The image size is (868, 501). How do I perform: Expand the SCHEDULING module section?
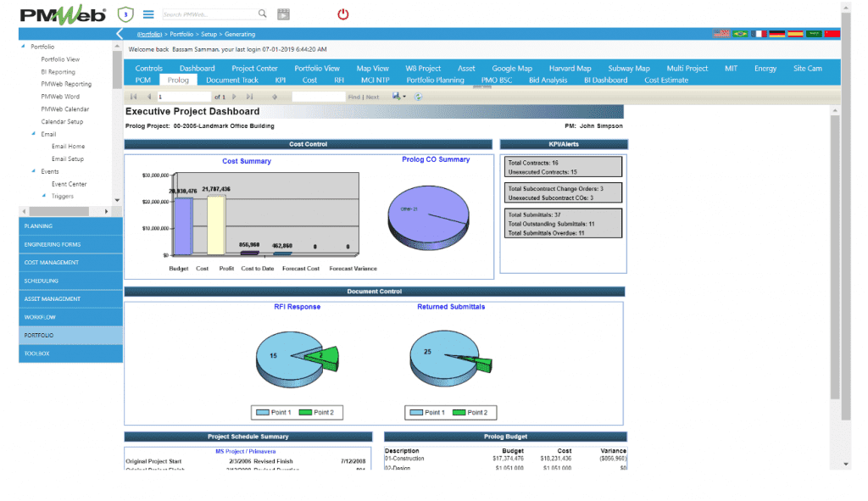tap(71, 281)
